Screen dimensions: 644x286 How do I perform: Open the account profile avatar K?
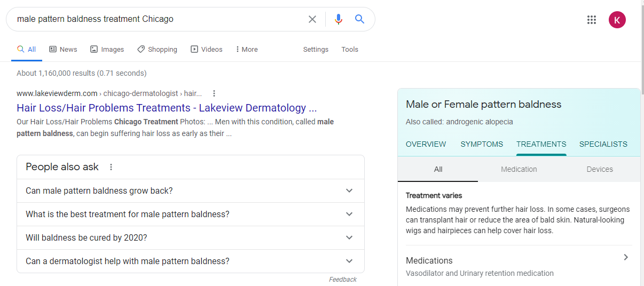617,20
